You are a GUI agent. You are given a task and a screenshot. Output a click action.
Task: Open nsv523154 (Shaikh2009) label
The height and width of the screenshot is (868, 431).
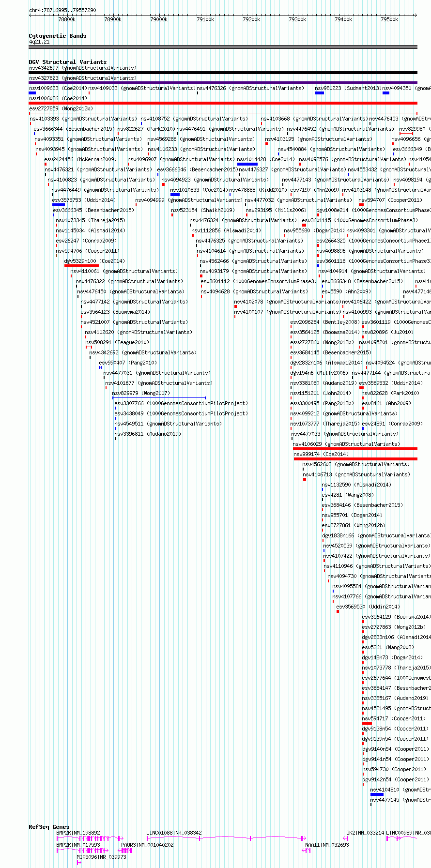click(x=203, y=210)
